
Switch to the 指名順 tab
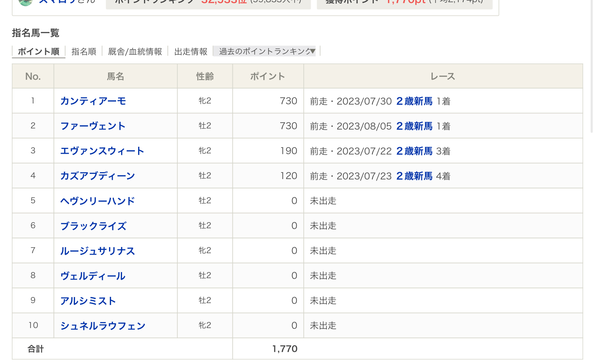[x=84, y=52]
